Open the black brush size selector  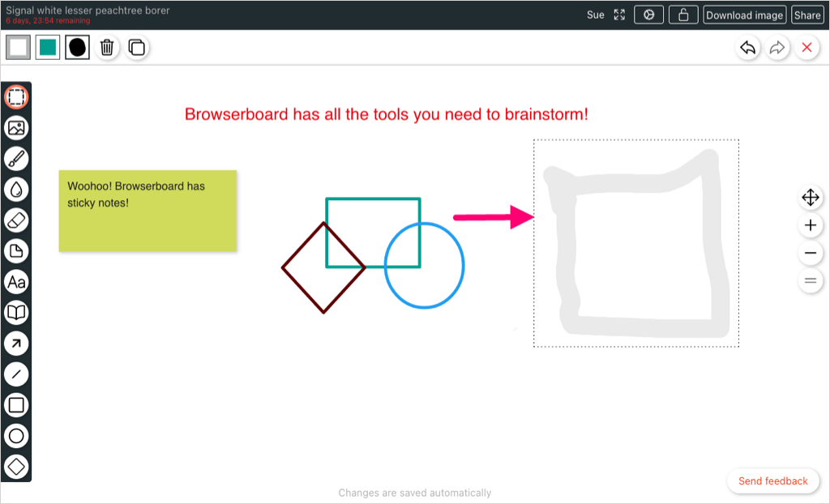(x=77, y=48)
